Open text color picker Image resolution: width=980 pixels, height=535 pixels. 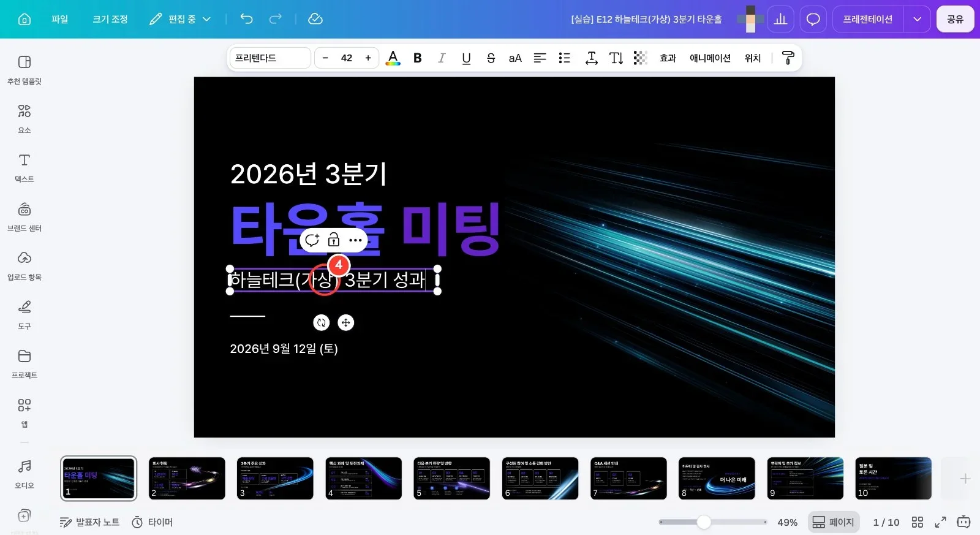(x=393, y=58)
